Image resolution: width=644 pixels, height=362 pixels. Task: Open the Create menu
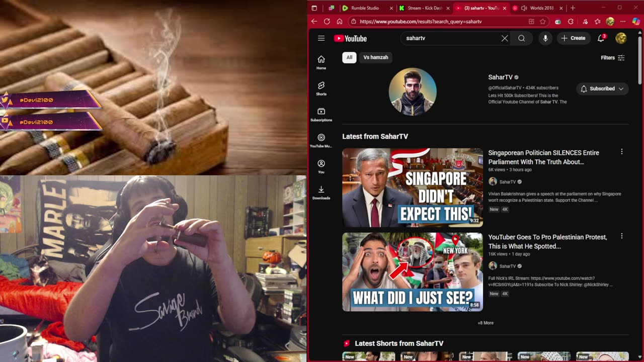point(573,38)
